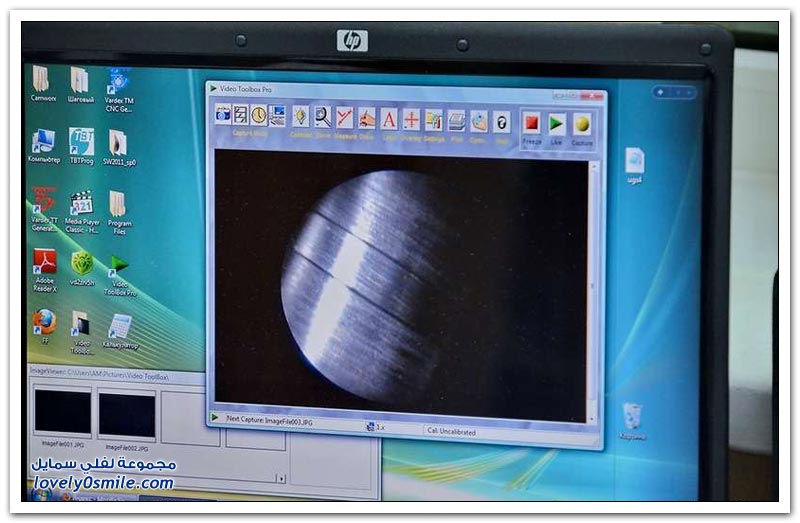800x523 pixels.
Task: Select Vardex TT Generat... desktop shortcut
Action: click(44, 209)
